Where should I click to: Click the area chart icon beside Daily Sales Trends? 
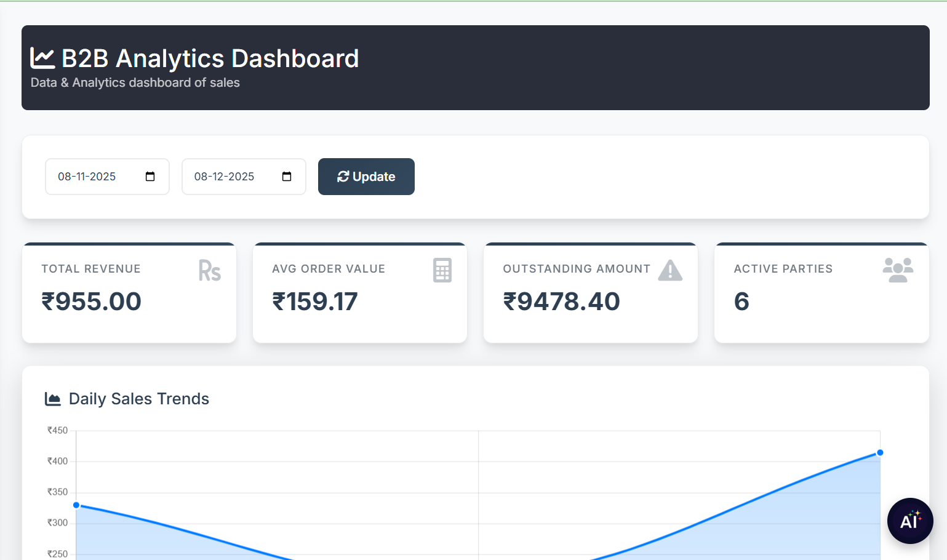tap(53, 399)
